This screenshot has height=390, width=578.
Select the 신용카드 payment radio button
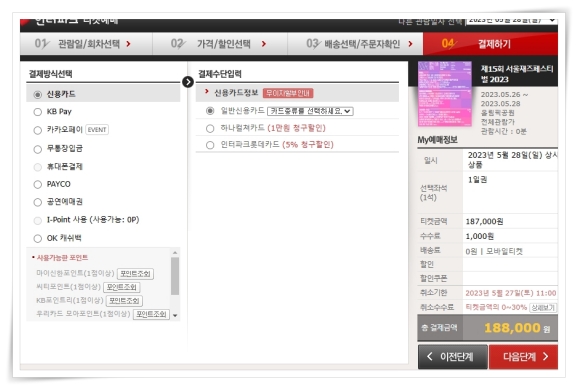pyautogui.click(x=37, y=95)
